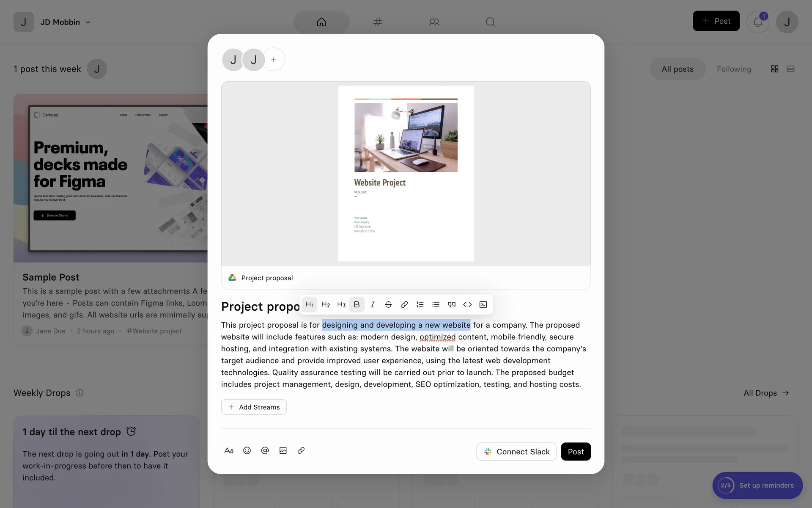The image size is (812, 508).
Task: Open JD Mobbin workspace dropdown
Action: (x=66, y=22)
